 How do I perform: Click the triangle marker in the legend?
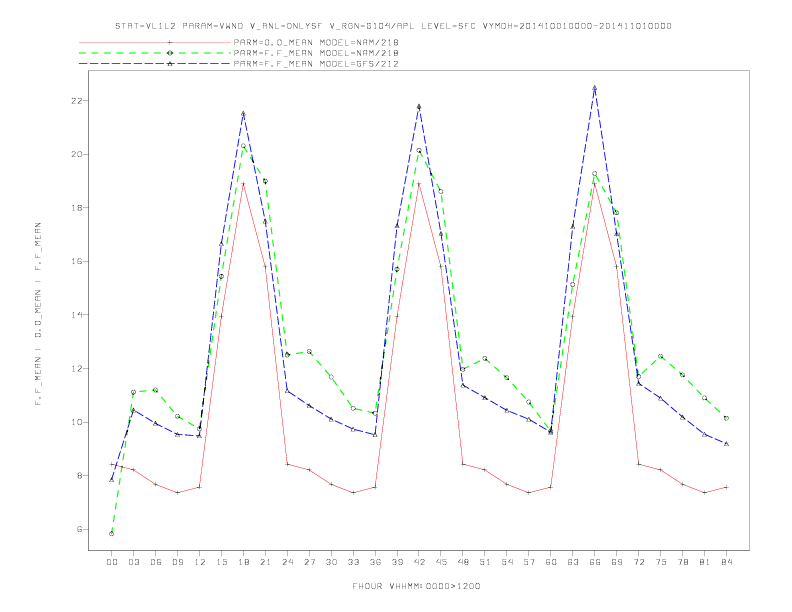(x=170, y=64)
